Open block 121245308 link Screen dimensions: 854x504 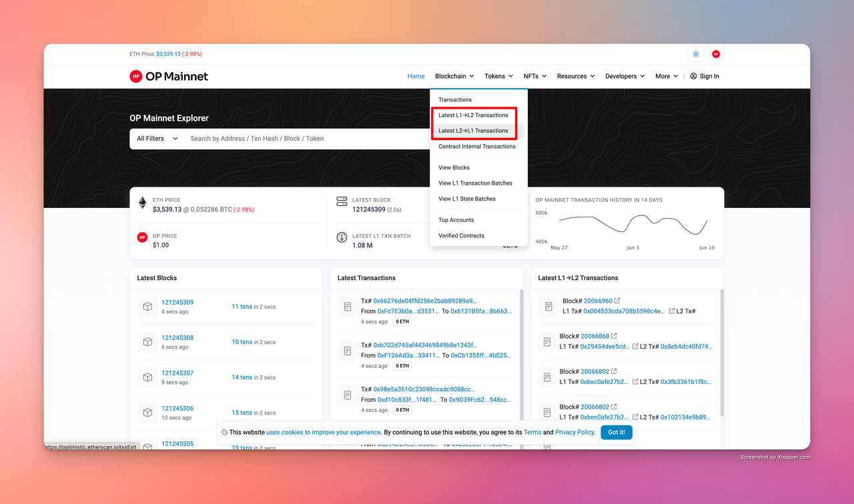(x=177, y=338)
